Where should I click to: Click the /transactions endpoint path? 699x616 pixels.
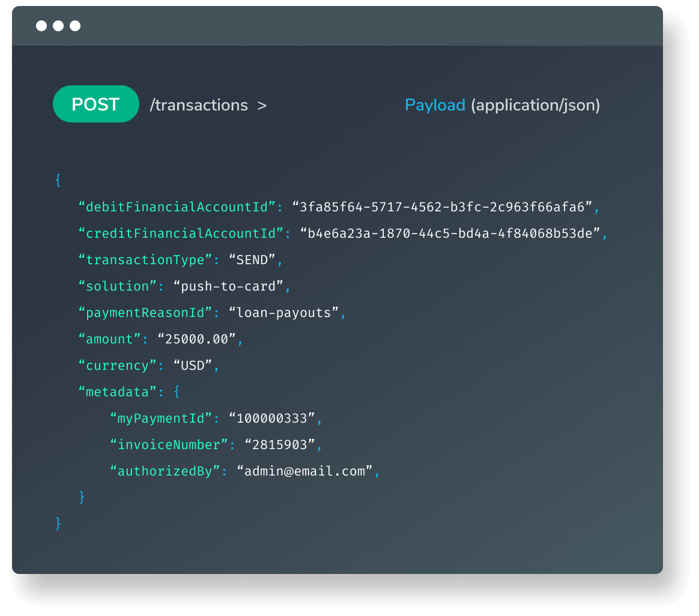pyautogui.click(x=199, y=106)
